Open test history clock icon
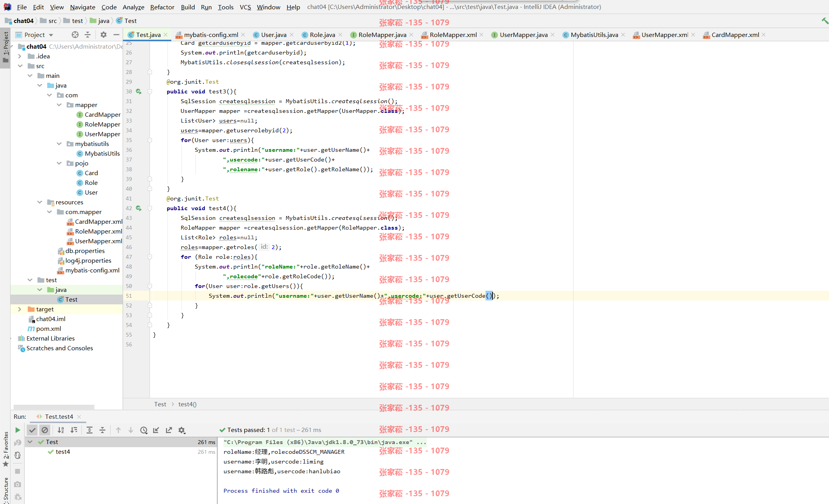This screenshot has height=504, width=829. [x=144, y=430]
